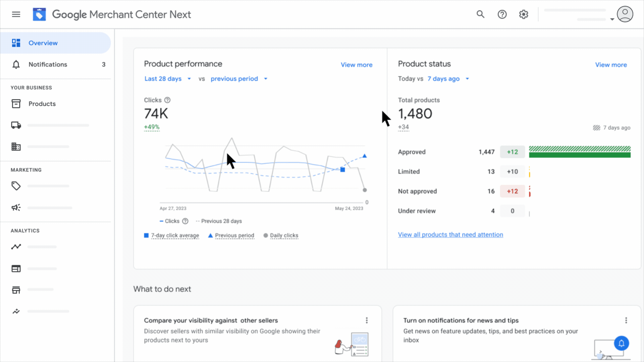Expand the account switcher arrow
644x362 pixels.
[612, 19]
